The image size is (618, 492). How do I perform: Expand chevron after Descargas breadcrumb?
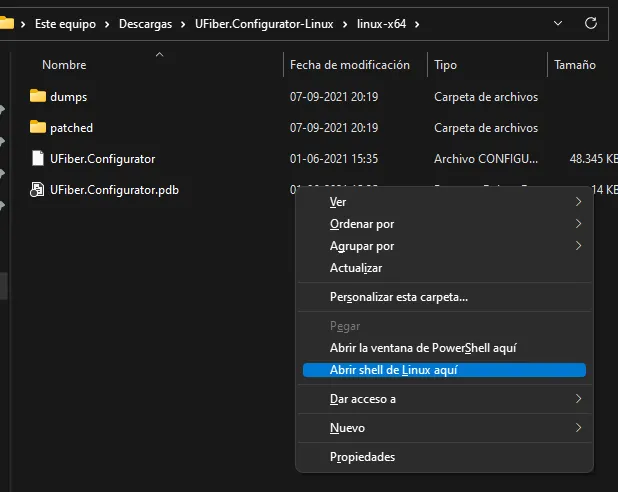click(x=183, y=24)
